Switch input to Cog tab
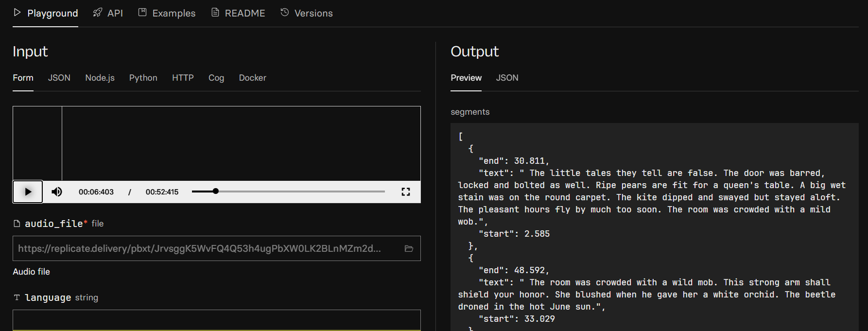This screenshot has width=868, height=331. 216,78
